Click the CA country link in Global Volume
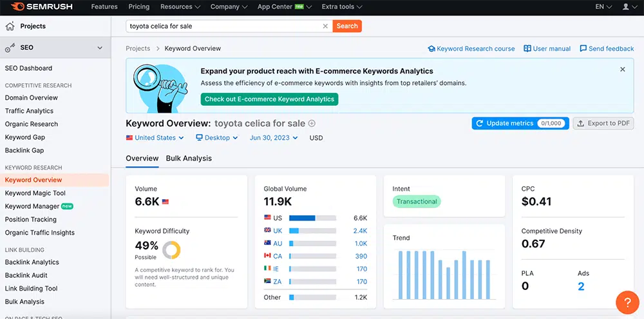644x319 pixels. 278,256
